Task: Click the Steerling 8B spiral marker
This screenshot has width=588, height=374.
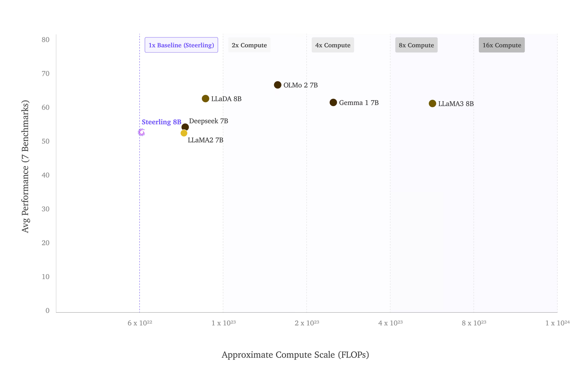Action: (141, 132)
